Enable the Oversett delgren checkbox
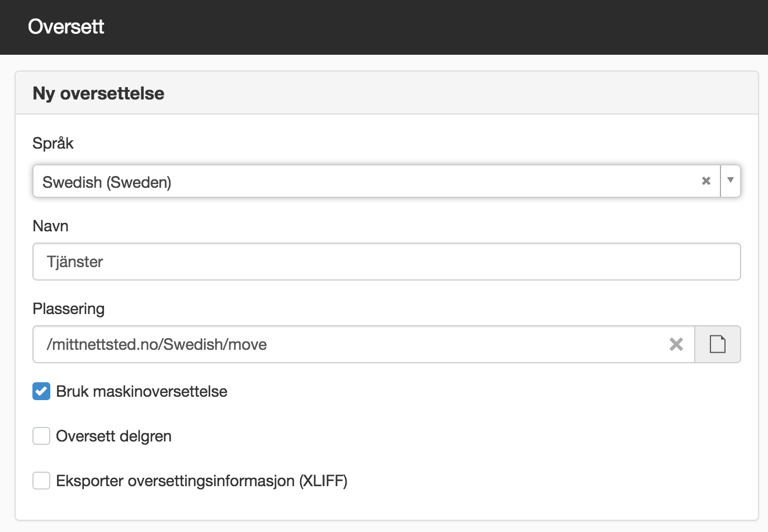 (41, 436)
